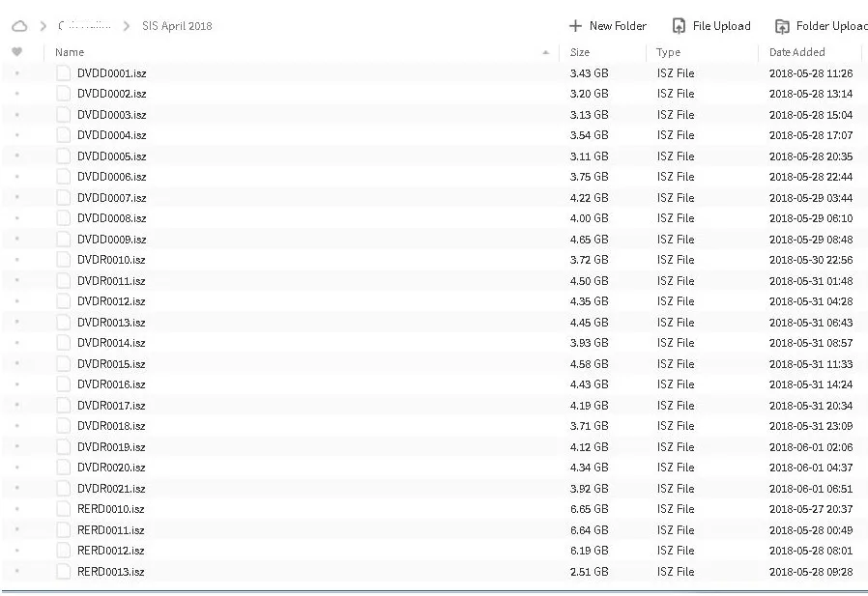Select the file DVDR0021.isz
Image resolution: width=868 pixels, height=596 pixels.
(x=111, y=488)
